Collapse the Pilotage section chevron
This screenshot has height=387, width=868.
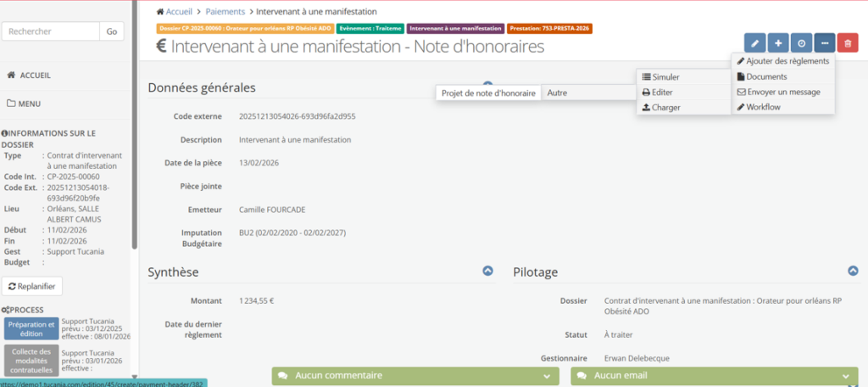click(853, 271)
